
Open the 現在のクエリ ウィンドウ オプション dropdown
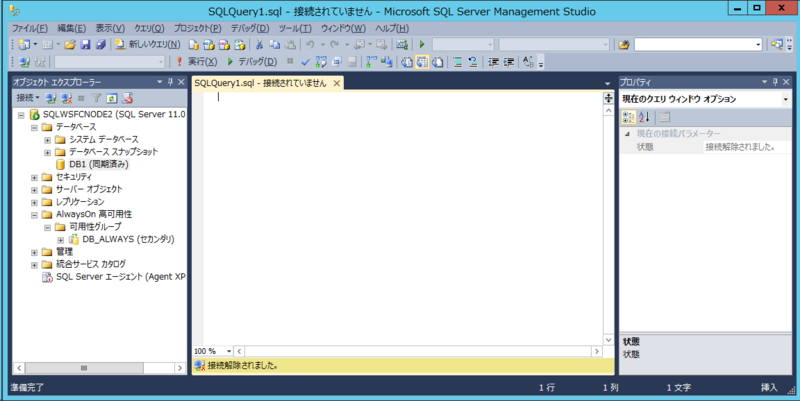coord(787,99)
